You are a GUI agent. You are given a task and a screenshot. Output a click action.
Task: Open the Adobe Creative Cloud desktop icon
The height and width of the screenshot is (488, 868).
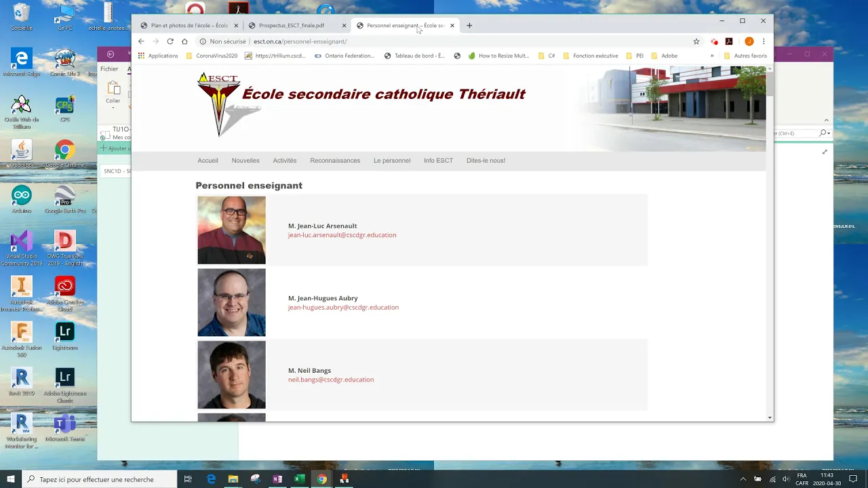pos(65,294)
